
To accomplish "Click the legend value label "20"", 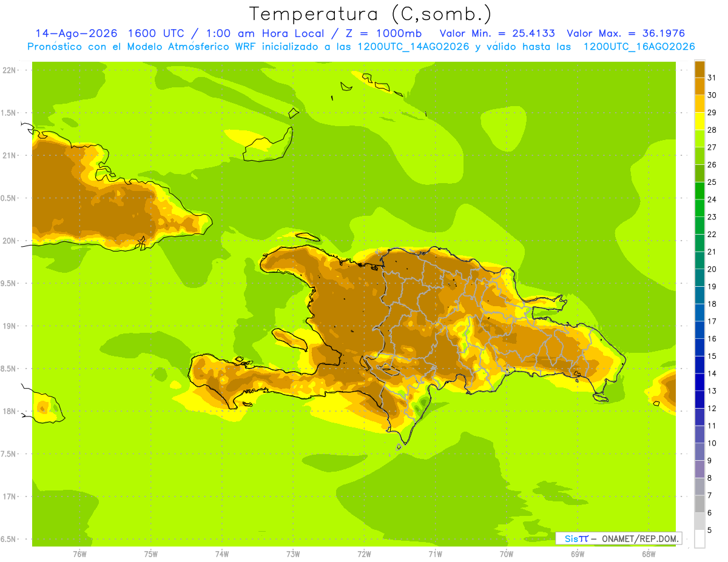I will coord(712,269).
